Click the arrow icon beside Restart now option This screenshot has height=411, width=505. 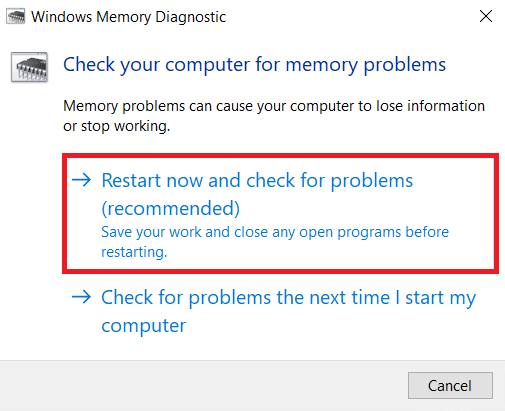tap(81, 180)
